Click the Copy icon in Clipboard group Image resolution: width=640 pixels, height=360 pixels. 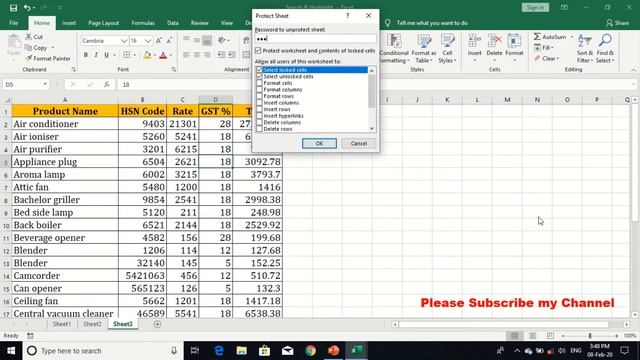[x=29, y=48]
